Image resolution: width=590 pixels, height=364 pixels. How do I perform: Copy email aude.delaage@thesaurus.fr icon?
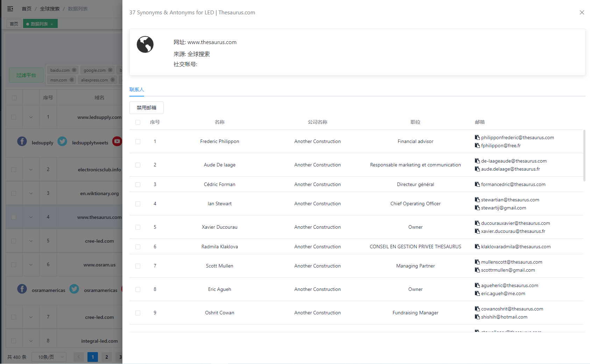(x=477, y=169)
